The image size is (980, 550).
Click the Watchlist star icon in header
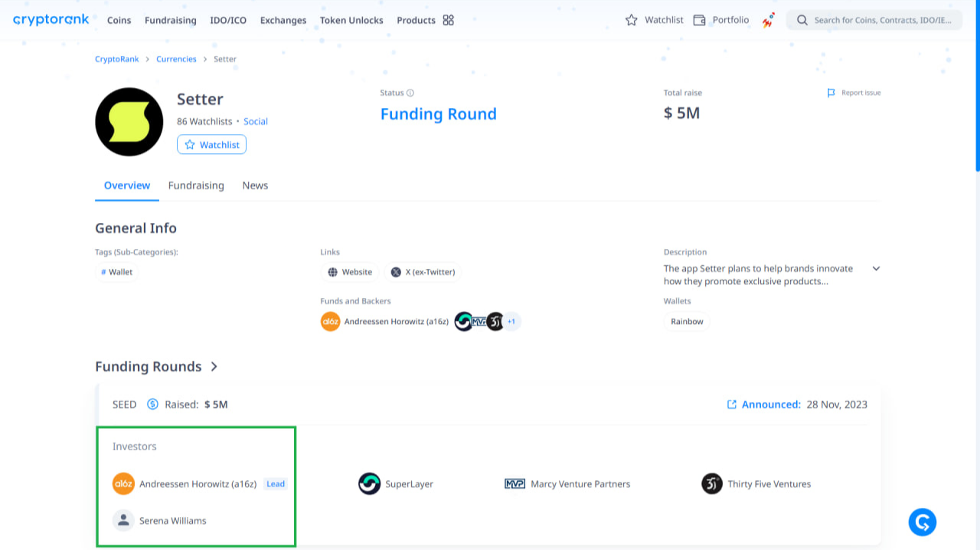(632, 20)
